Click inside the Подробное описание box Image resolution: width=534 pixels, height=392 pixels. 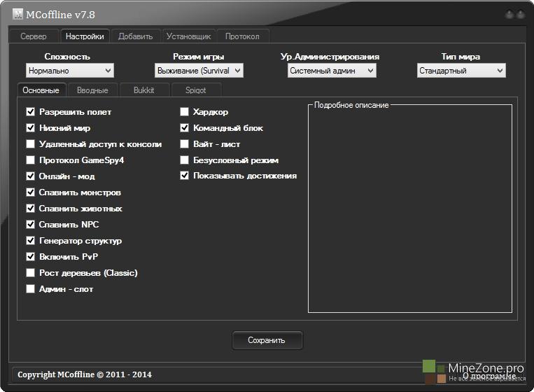tap(409, 210)
